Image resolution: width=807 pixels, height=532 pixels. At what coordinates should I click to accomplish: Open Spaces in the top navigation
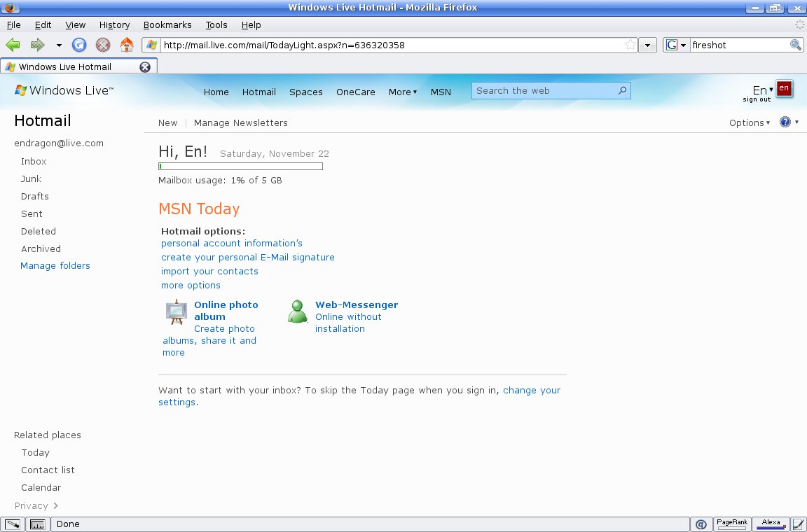[305, 92]
